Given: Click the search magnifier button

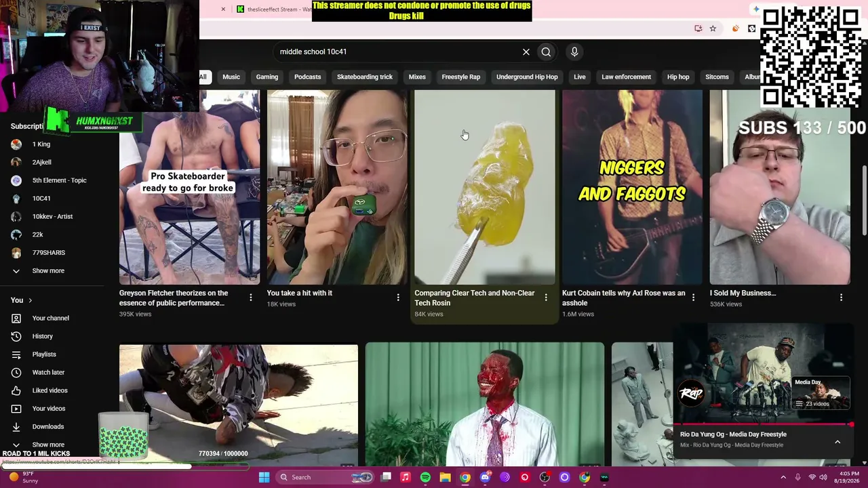Looking at the screenshot, I should [546, 52].
